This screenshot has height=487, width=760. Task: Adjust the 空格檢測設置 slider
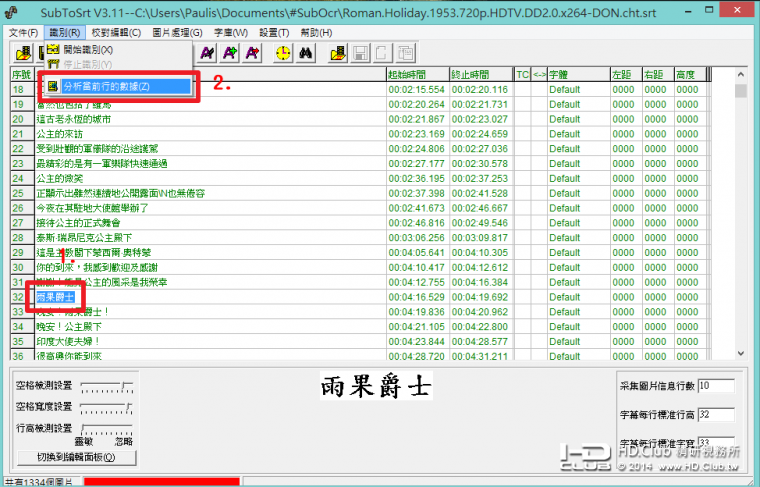point(107,386)
